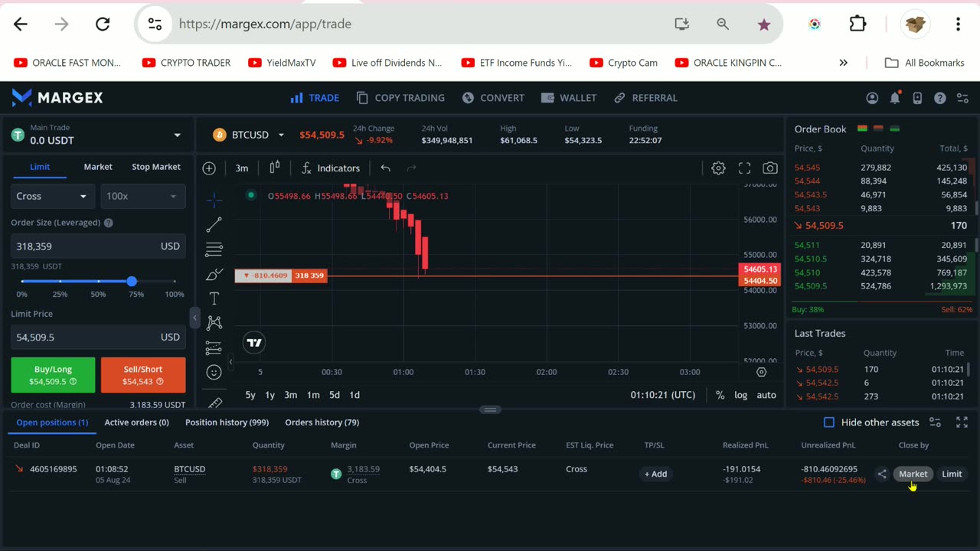Click the TradingView logo on chart
Screen dimensions: 980x551
pos(254,343)
